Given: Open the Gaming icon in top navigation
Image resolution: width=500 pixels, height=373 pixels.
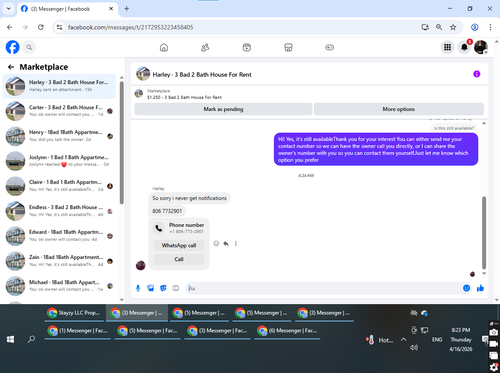Looking at the screenshot, I should coord(330,47).
